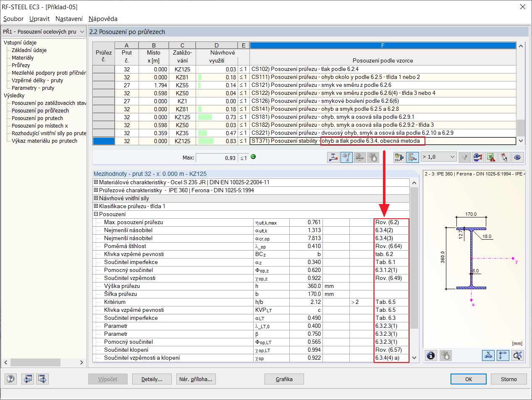Open the Upravit menu

coord(39,19)
